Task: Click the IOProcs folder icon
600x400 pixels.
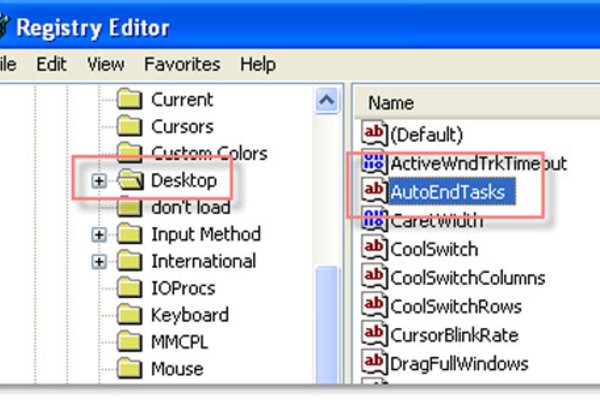Action: (130, 288)
